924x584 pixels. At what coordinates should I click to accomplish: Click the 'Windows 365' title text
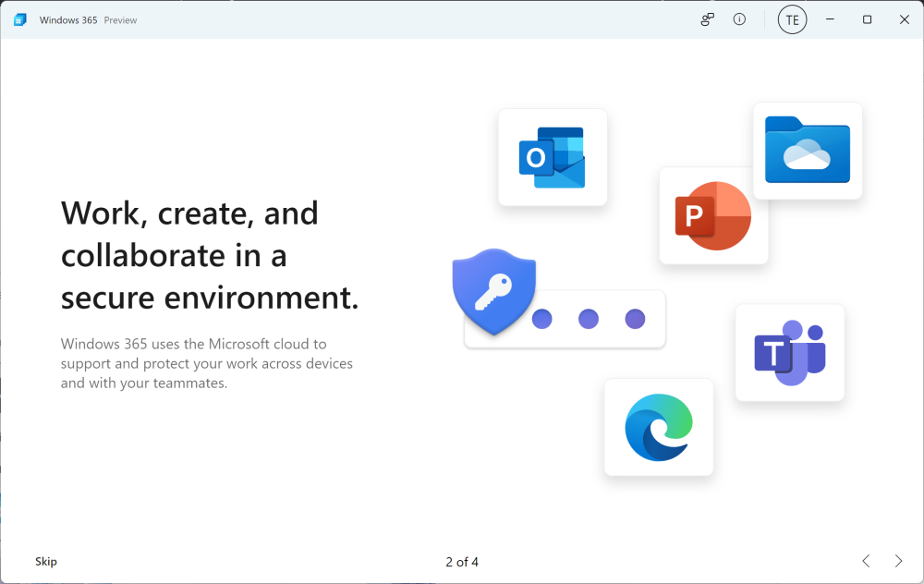(68, 20)
